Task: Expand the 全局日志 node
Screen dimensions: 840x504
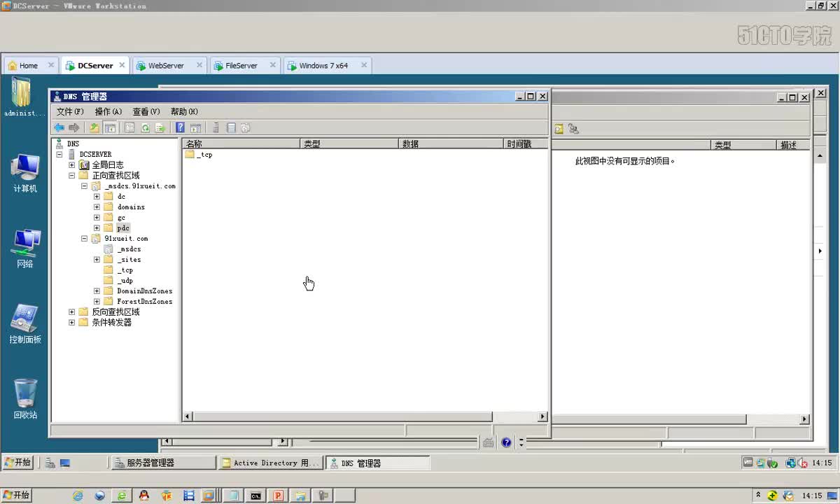Action: click(x=71, y=164)
